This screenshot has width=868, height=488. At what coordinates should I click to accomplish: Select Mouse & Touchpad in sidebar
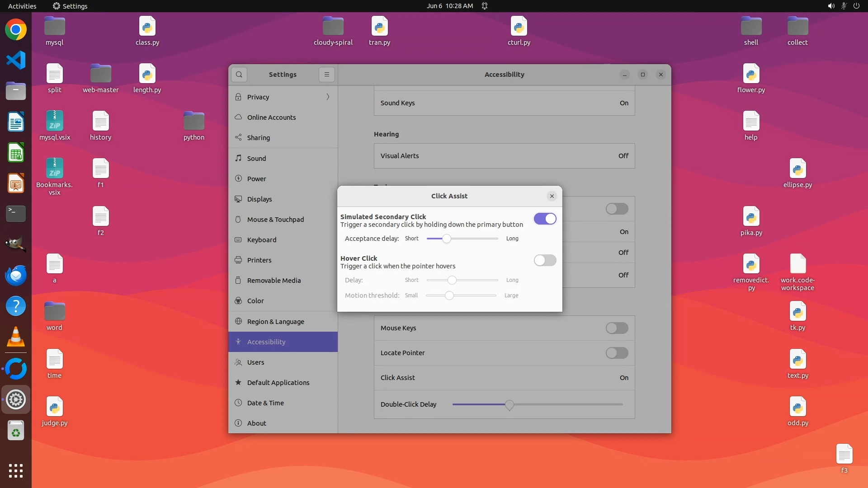[275, 219]
